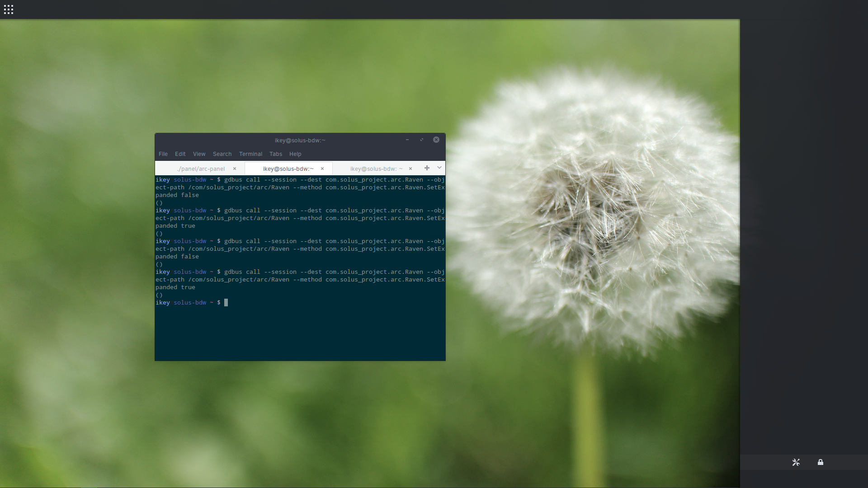
Task: Click the terminal cursor at the last prompt
Action: click(x=226, y=303)
